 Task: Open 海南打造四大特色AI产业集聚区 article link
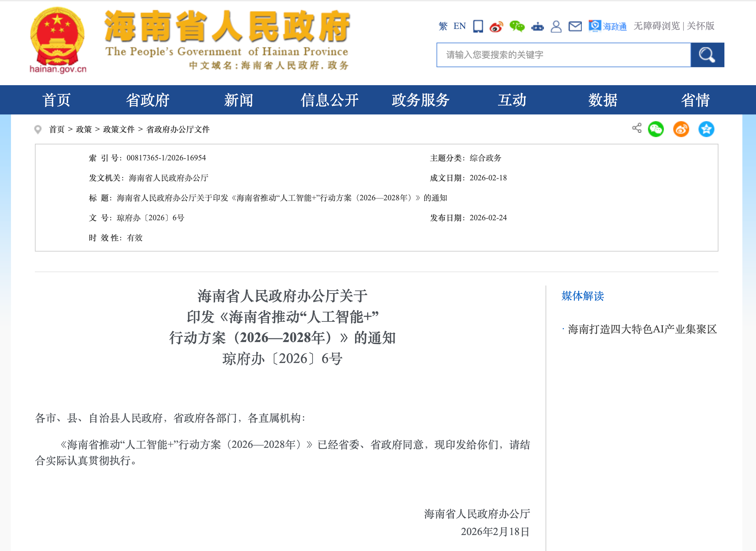[x=642, y=329]
